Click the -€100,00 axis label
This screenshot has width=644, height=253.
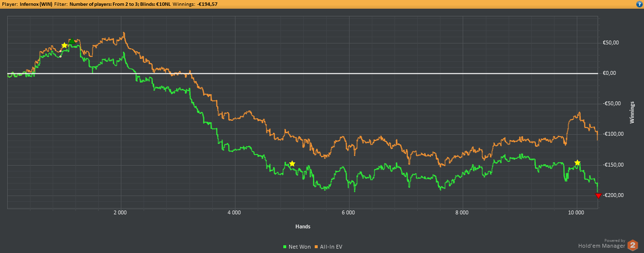click(x=613, y=134)
